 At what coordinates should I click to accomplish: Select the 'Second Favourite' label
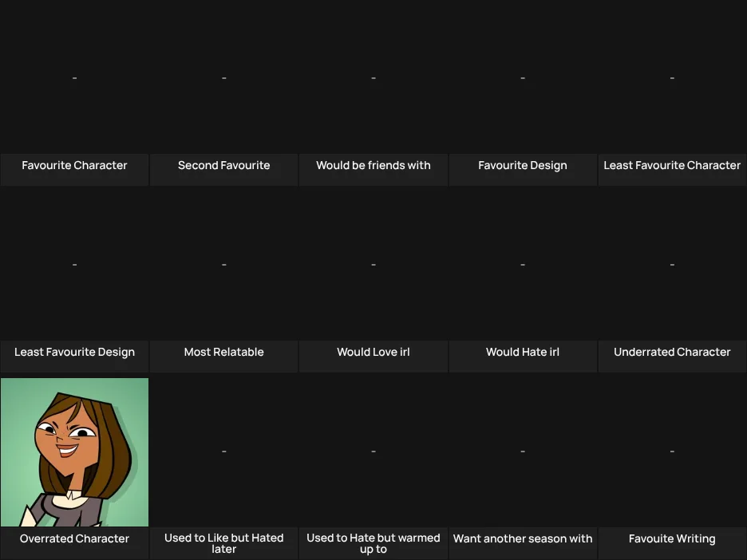pyautogui.click(x=224, y=165)
